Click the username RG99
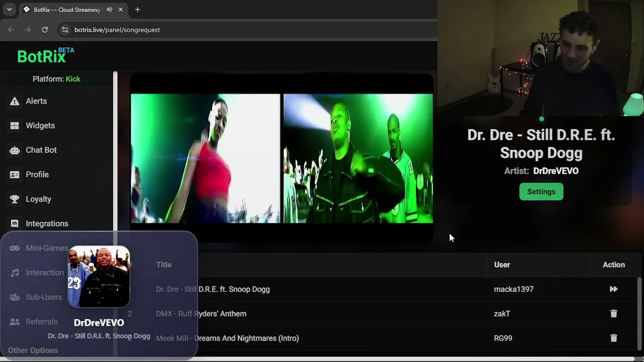The image size is (644, 362). [x=503, y=338]
